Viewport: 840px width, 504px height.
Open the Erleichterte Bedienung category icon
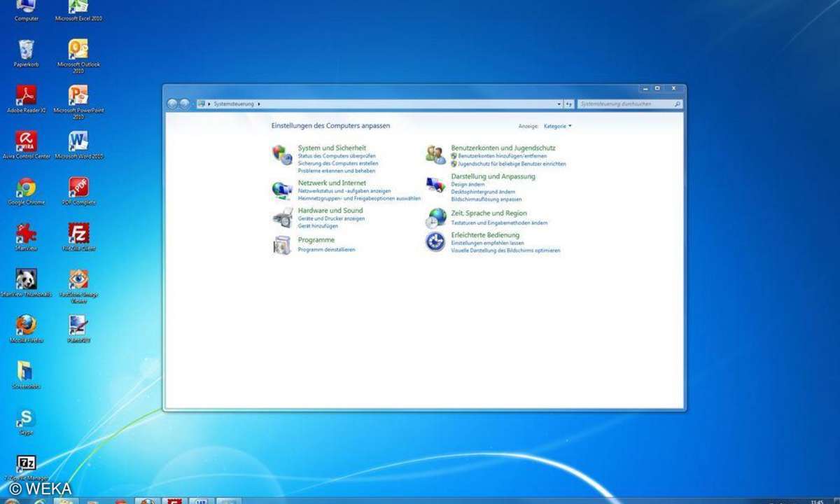coord(435,242)
